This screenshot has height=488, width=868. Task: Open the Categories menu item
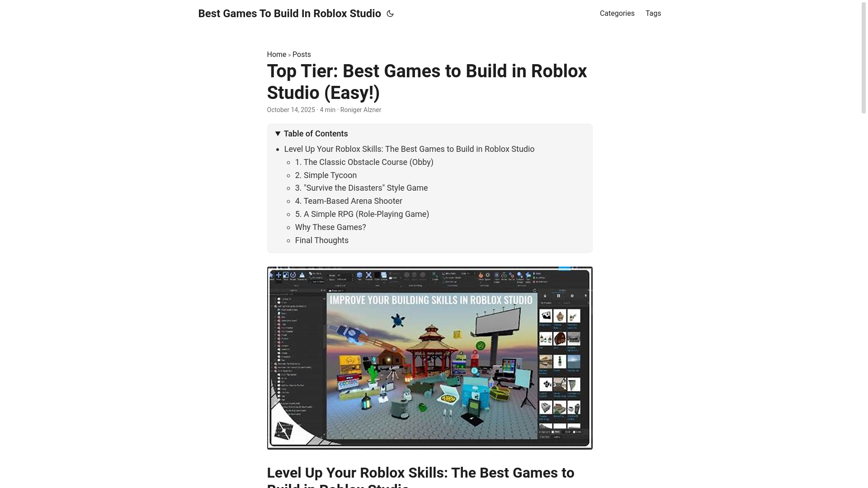point(617,14)
